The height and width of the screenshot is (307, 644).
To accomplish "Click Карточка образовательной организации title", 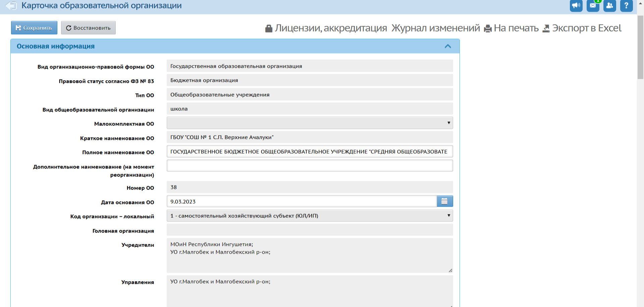I will [102, 6].
